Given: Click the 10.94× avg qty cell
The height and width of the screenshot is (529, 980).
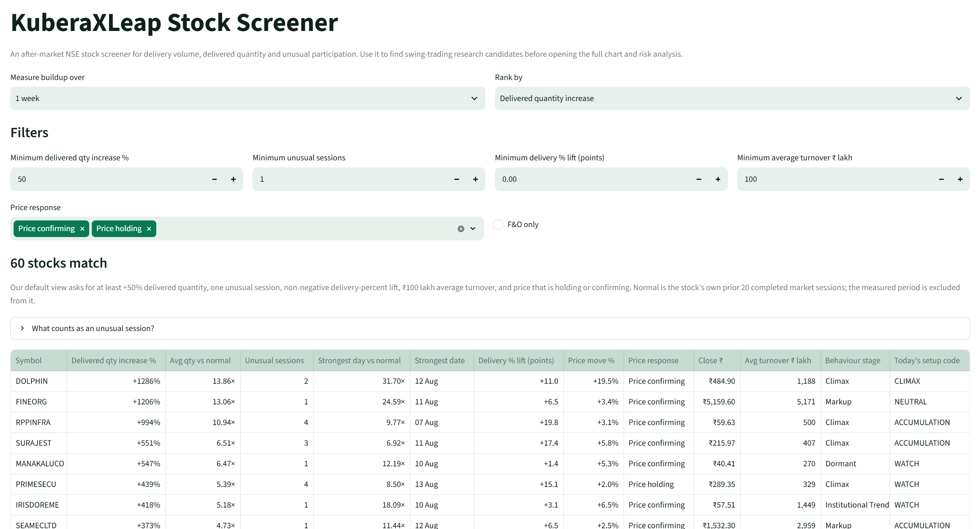Looking at the screenshot, I should coord(203,422).
